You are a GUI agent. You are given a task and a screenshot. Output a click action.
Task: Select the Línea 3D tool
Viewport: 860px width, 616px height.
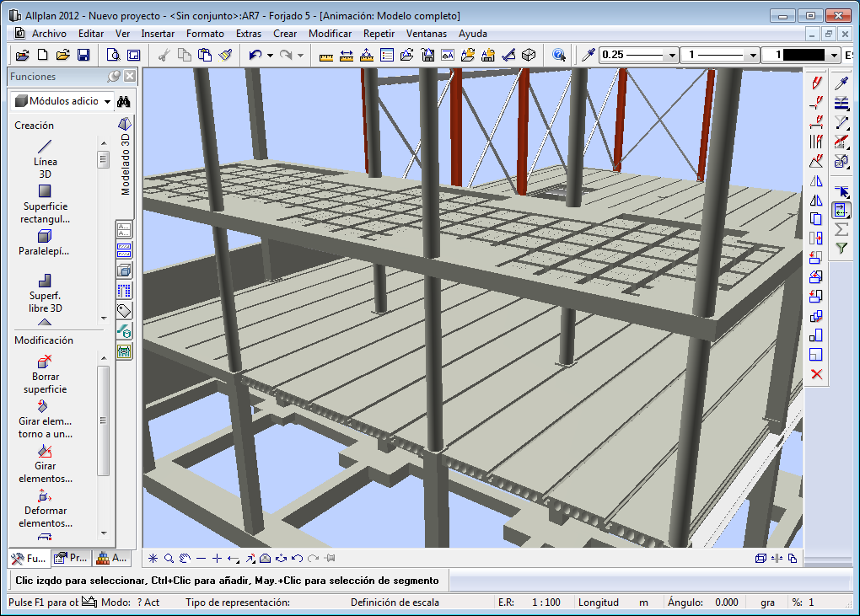coord(45,159)
